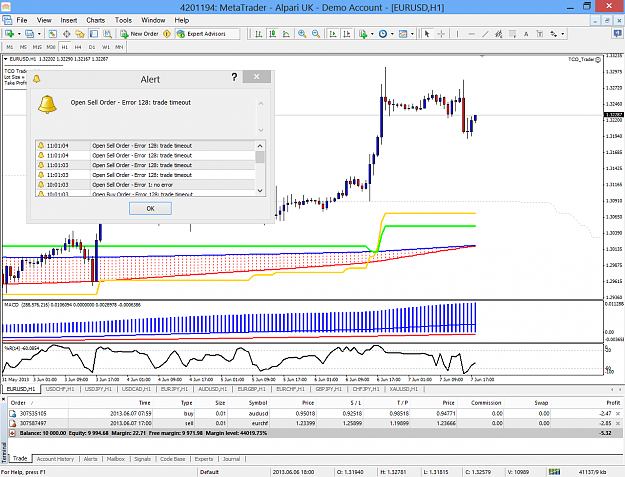Select the 'Error 1: no error' alert row
The image size is (625, 477).
(145, 185)
